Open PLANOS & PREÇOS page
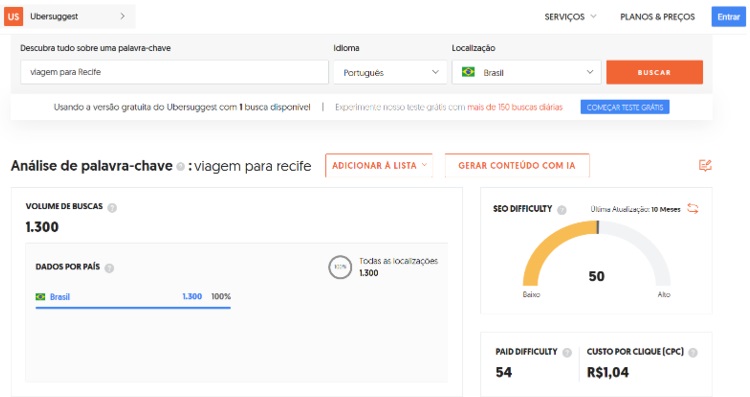This screenshot has width=750, height=397. click(657, 17)
